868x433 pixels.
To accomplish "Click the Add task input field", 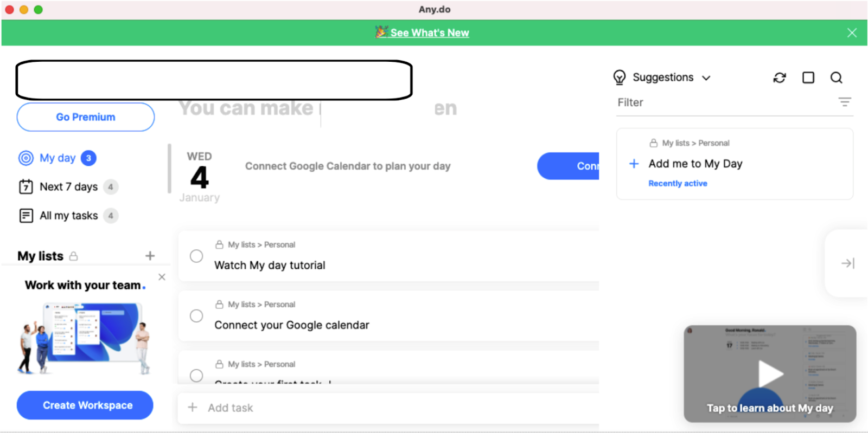I will click(388, 408).
